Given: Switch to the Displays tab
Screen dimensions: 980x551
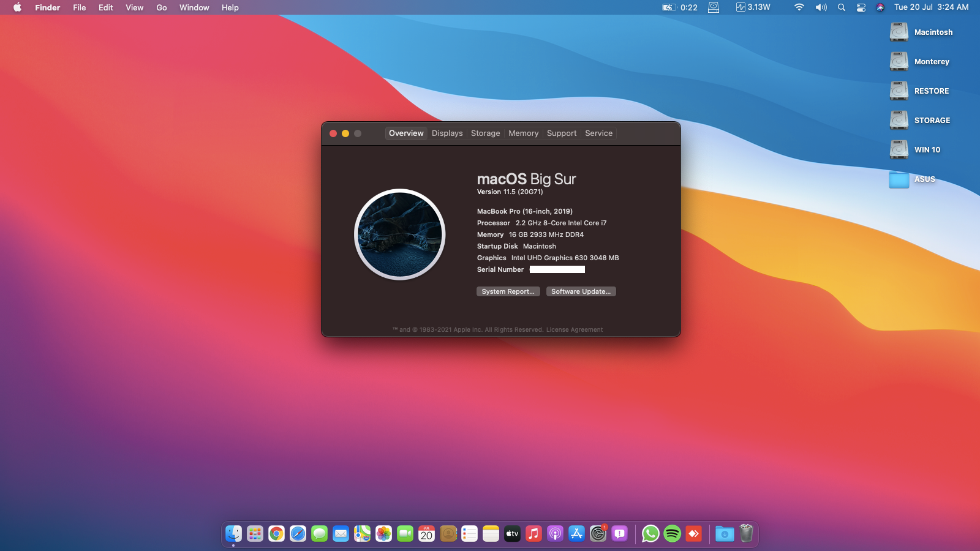Looking at the screenshot, I should [447, 133].
